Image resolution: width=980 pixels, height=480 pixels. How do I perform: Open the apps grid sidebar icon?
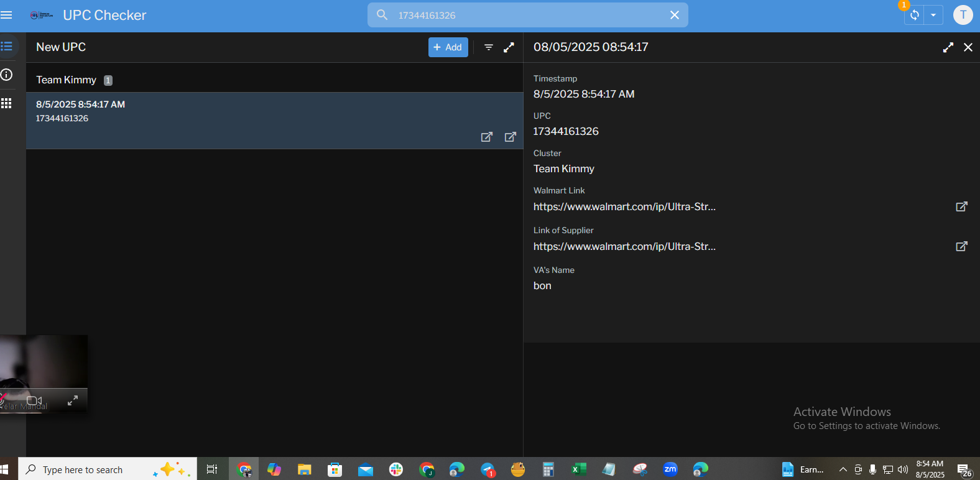[x=7, y=103]
